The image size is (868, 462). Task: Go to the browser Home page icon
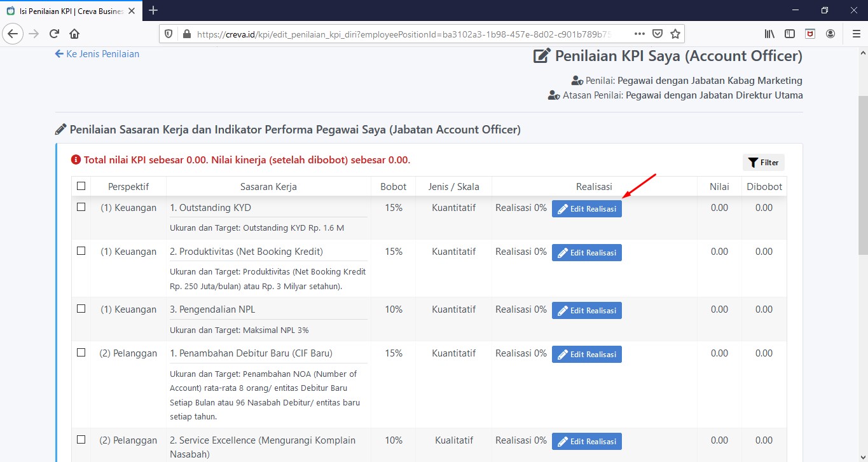click(74, 34)
